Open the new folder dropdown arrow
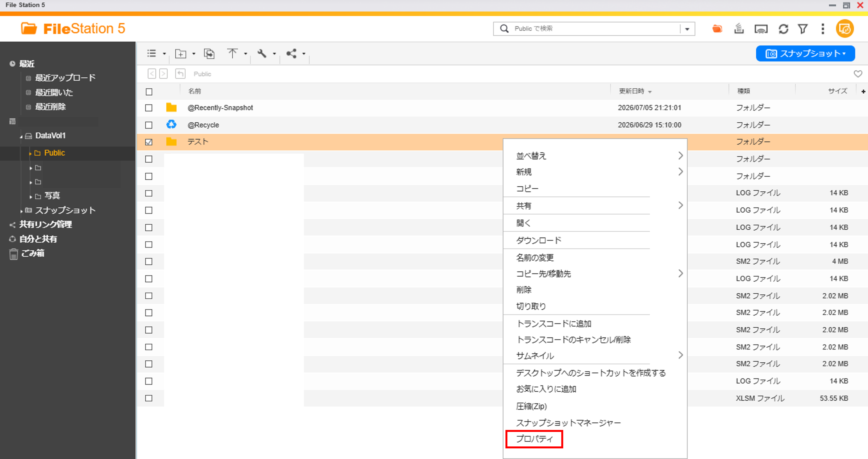Screen dimensions: 868x459 click(x=194, y=54)
